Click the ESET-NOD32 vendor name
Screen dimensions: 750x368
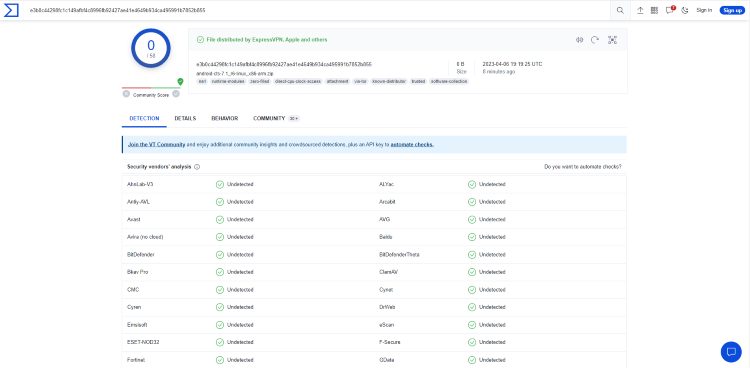tap(142, 342)
